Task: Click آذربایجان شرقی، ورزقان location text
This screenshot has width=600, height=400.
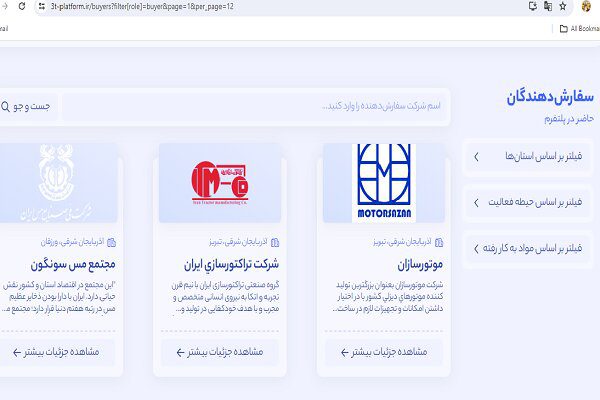Action: [x=72, y=242]
